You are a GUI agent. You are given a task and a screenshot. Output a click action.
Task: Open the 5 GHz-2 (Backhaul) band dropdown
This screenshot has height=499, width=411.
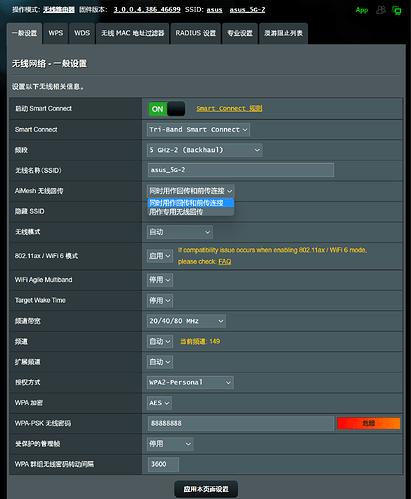click(205, 150)
